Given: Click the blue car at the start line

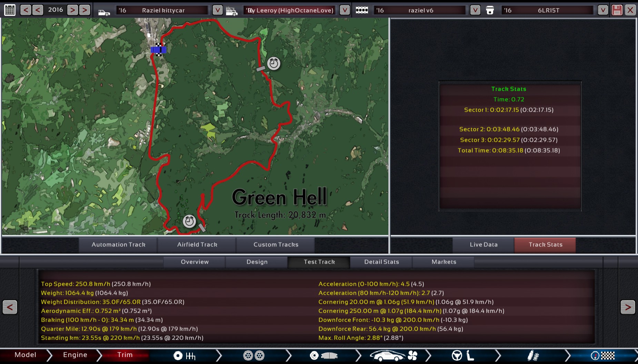Looking at the screenshot, I should point(158,50).
